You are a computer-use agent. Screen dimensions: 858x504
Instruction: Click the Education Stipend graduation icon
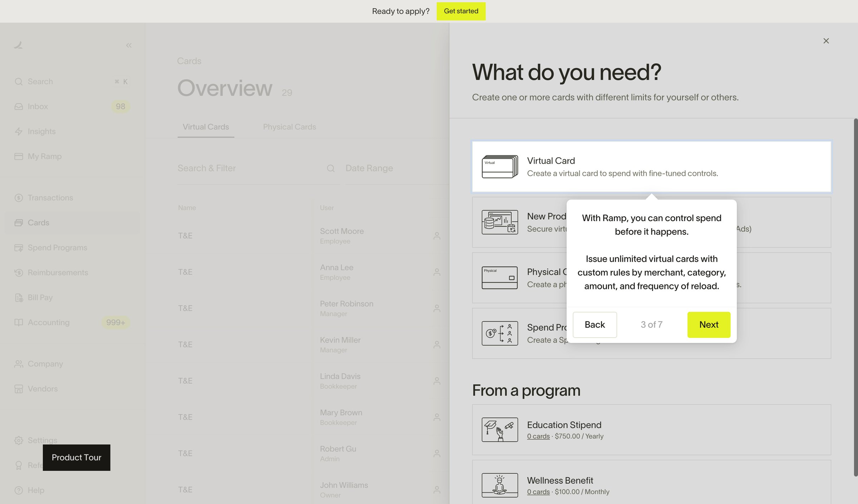tap(500, 430)
